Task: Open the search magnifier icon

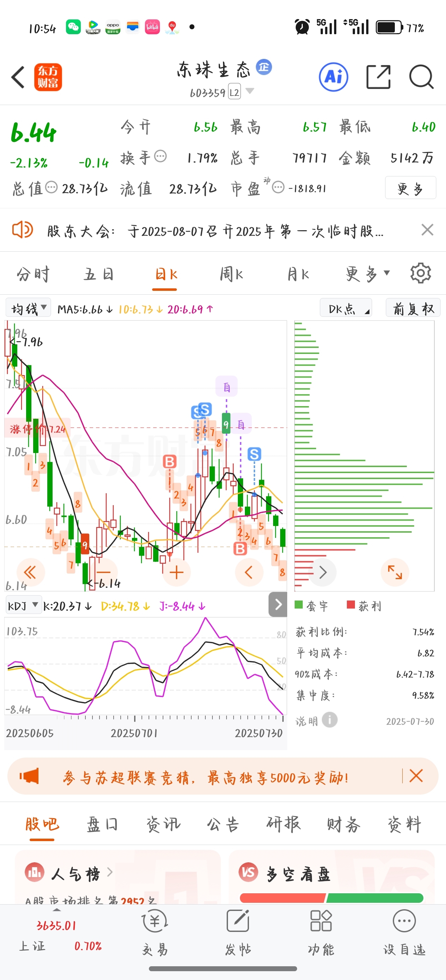Action: (421, 77)
